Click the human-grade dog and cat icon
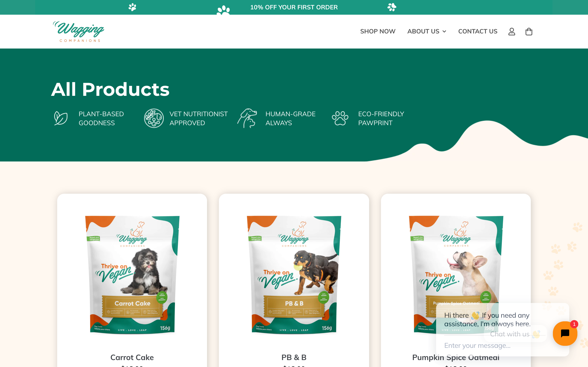This screenshot has width=588, height=367. [x=247, y=118]
